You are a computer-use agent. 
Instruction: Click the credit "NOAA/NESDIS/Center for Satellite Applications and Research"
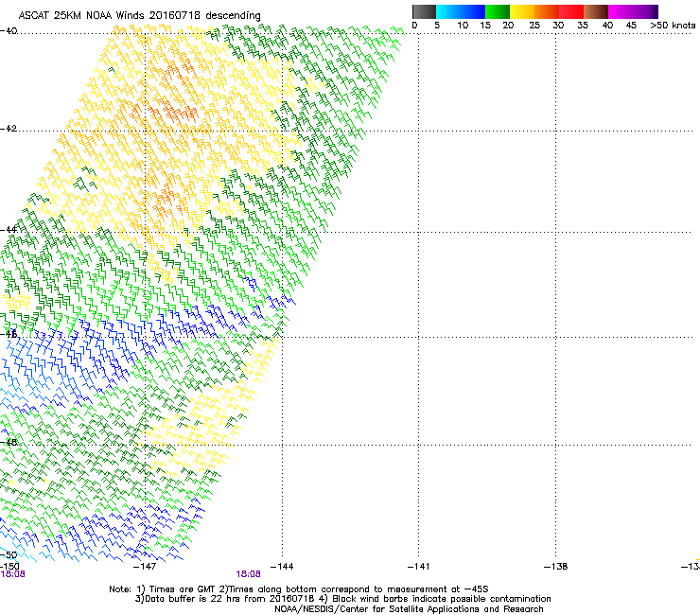[409, 609]
